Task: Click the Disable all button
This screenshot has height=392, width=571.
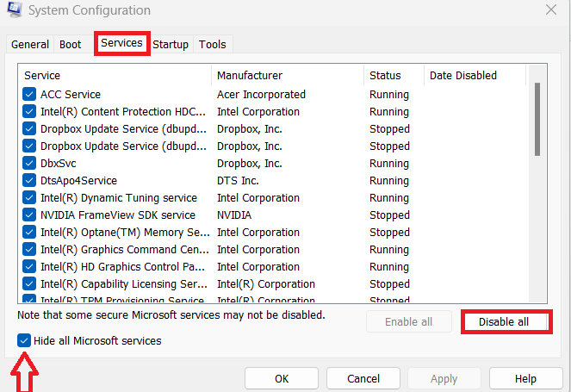Action: point(506,322)
